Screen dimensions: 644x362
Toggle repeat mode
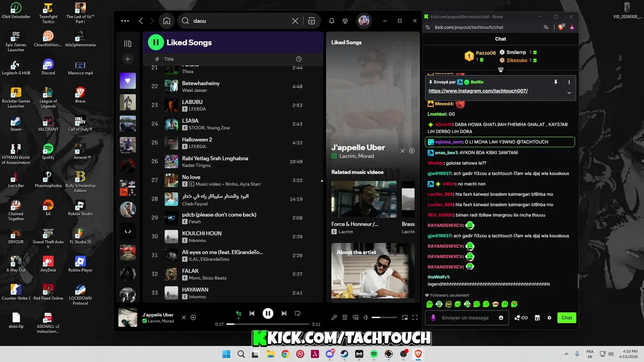297,313
